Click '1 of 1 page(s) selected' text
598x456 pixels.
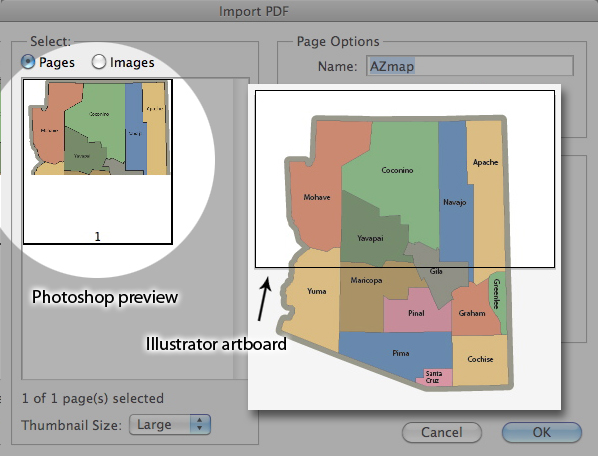pos(93,398)
